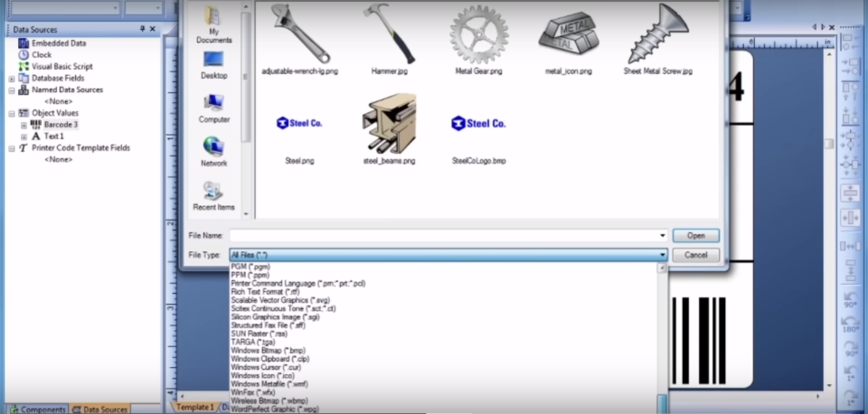Open Computer location in dialog sidebar
Viewport: 868px width, 414px height.
[213, 108]
